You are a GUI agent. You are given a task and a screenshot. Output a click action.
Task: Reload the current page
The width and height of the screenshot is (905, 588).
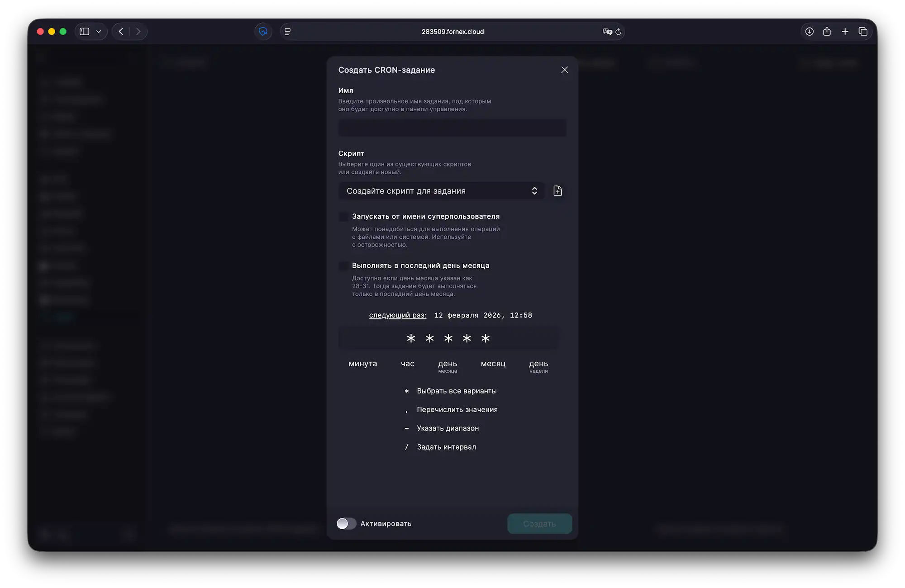(618, 32)
